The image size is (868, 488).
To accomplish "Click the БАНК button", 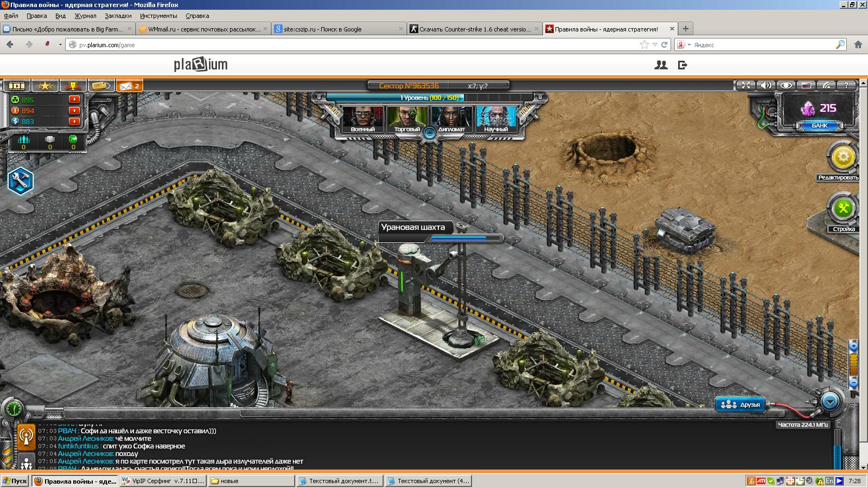I will (820, 126).
